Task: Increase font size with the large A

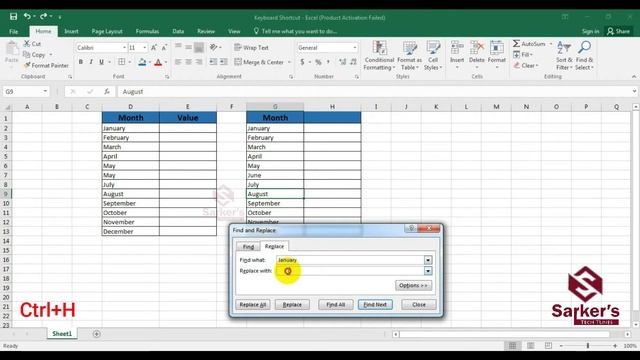Action: [154, 48]
